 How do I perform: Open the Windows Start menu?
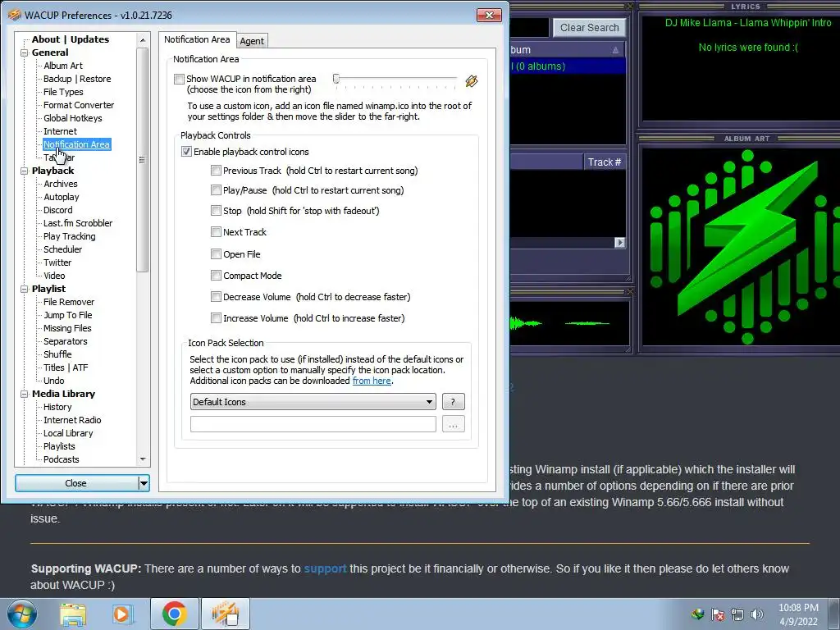(21, 614)
